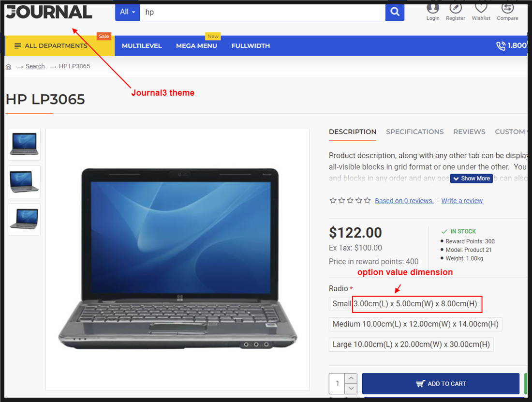Choose the Large 10.00cm radio option
This screenshot has height=402, width=532.
(411, 344)
